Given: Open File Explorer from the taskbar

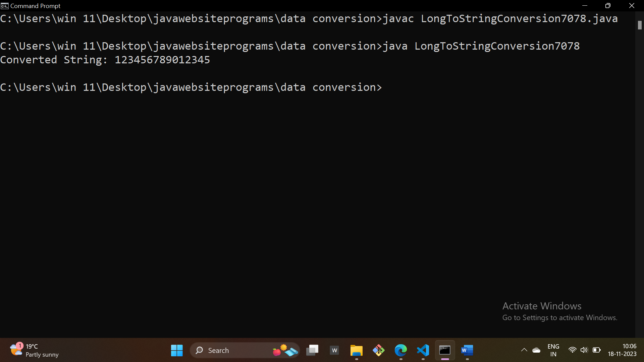Looking at the screenshot, I should (356, 351).
